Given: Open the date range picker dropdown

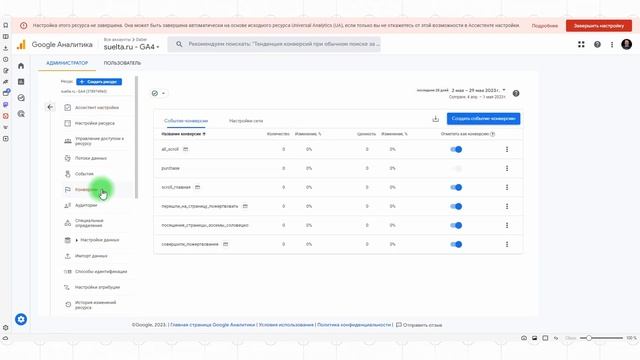Looking at the screenshot, I should (479, 90).
